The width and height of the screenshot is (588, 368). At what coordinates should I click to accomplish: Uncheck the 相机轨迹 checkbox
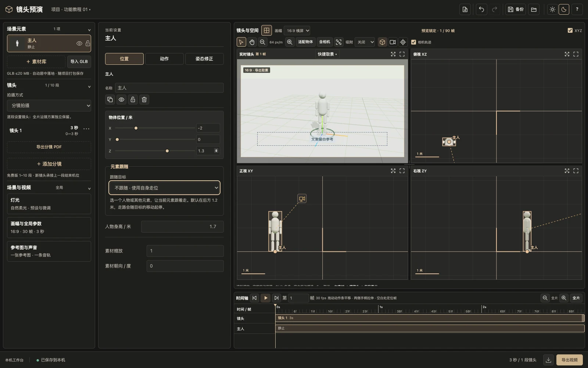[413, 42]
